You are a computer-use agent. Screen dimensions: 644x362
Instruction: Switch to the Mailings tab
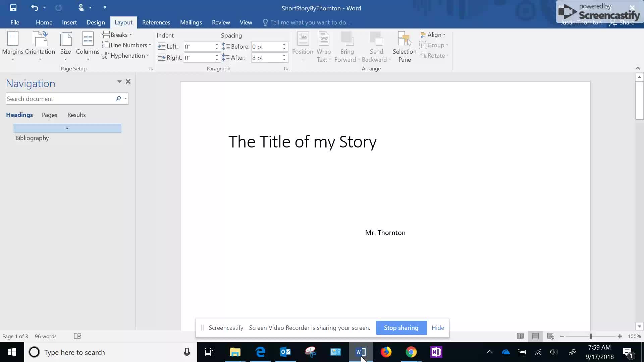[191, 22]
